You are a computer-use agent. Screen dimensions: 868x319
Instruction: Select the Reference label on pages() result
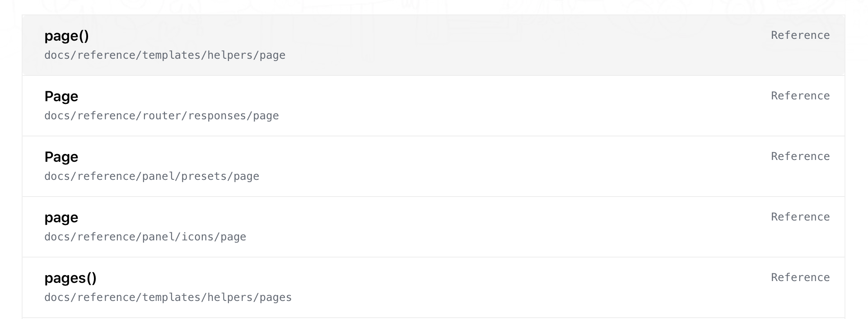[x=800, y=277]
